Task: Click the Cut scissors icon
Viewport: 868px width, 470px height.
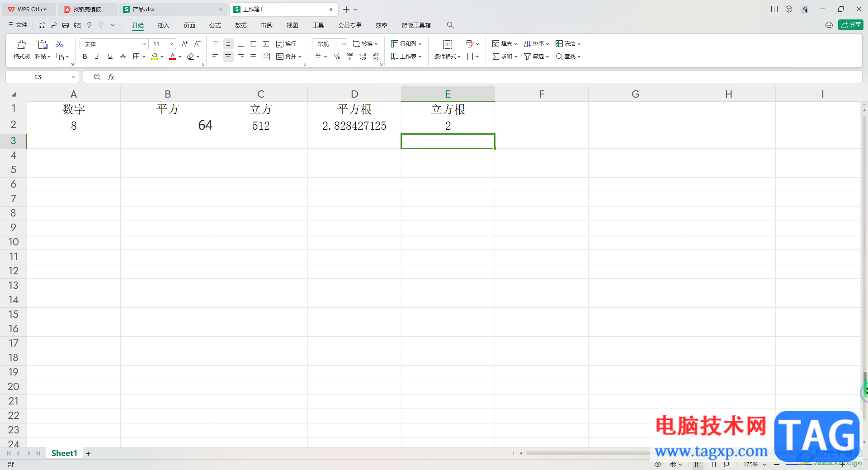Action: tap(59, 44)
